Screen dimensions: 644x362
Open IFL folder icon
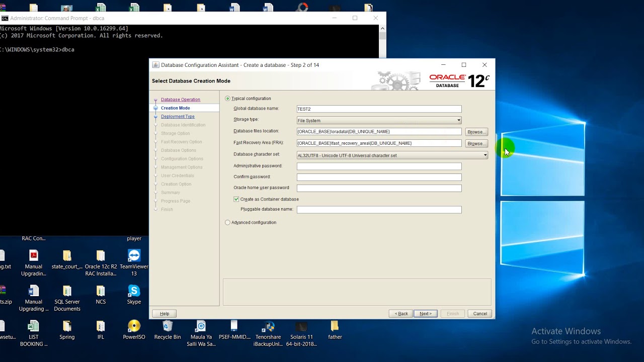101,330
